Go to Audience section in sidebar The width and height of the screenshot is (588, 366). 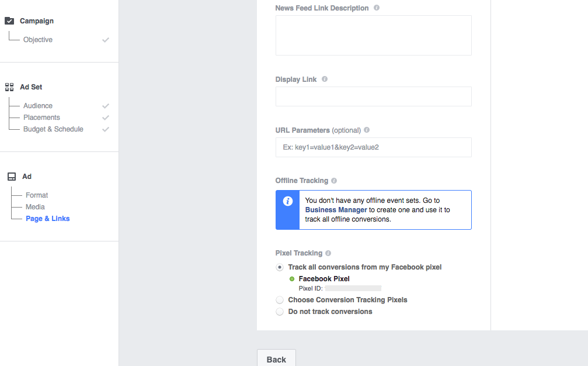point(38,106)
